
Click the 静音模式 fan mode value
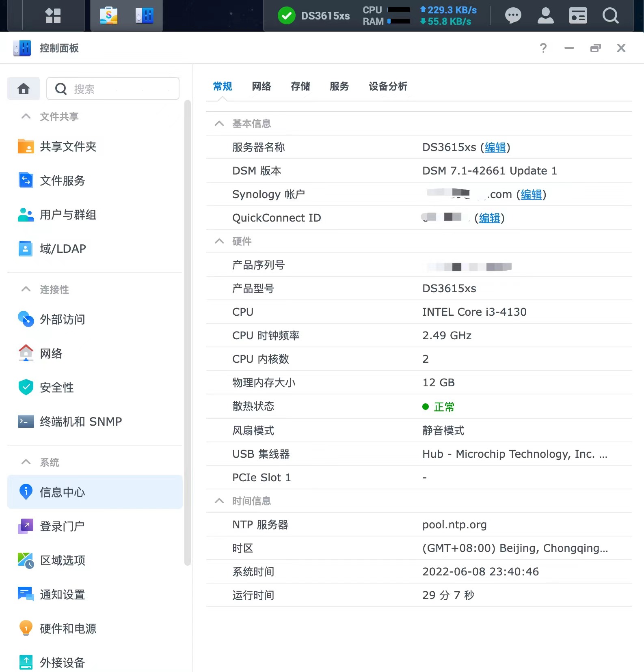pyautogui.click(x=443, y=431)
